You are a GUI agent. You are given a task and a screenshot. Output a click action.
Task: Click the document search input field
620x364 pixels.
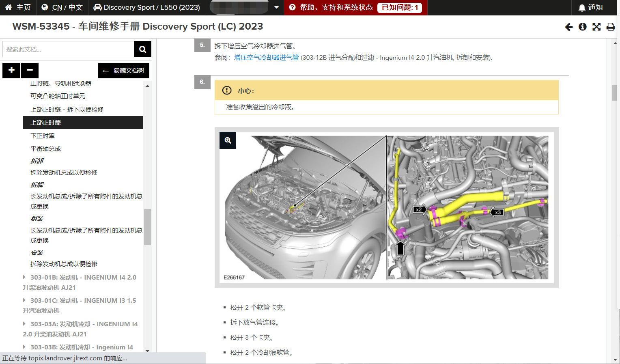[x=68, y=49]
